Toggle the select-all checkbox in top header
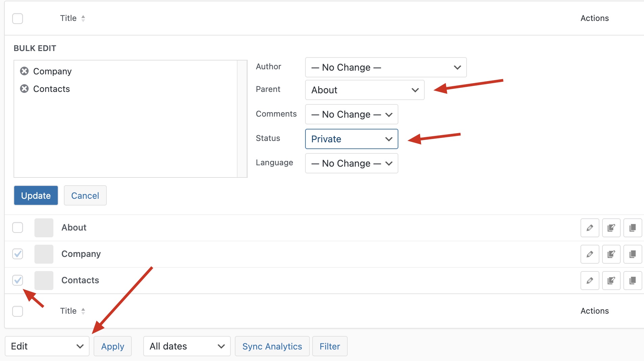The height and width of the screenshot is (361, 644). [18, 18]
